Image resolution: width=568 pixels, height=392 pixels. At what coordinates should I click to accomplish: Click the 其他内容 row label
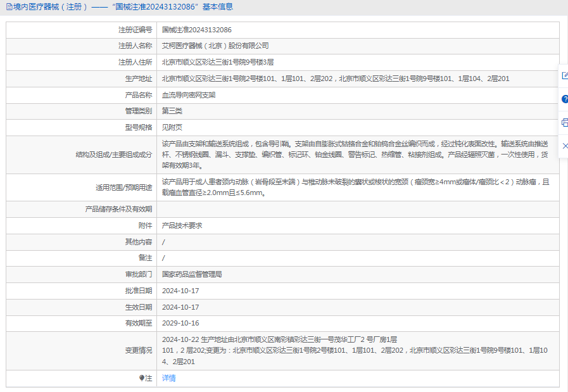(139, 242)
